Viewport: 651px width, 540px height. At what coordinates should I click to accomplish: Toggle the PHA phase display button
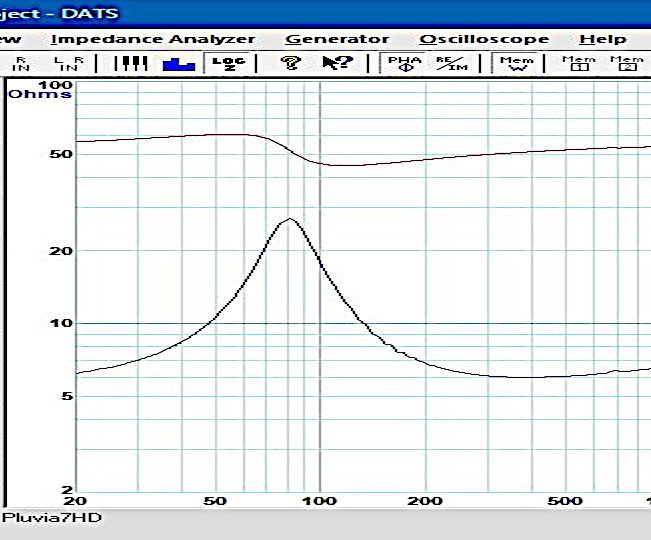(405, 64)
